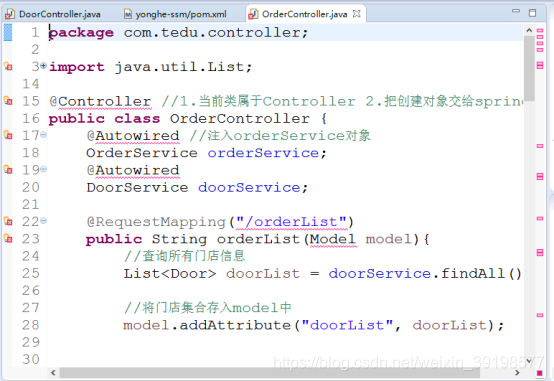This screenshot has width=554, height=381.
Task: Close the OrderController.java editor tab
Action: tap(357, 14)
